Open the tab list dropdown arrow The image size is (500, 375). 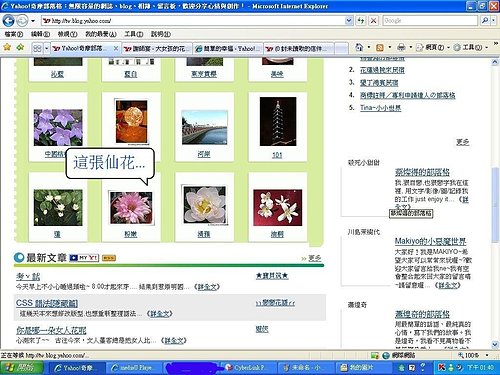(47, 49)
